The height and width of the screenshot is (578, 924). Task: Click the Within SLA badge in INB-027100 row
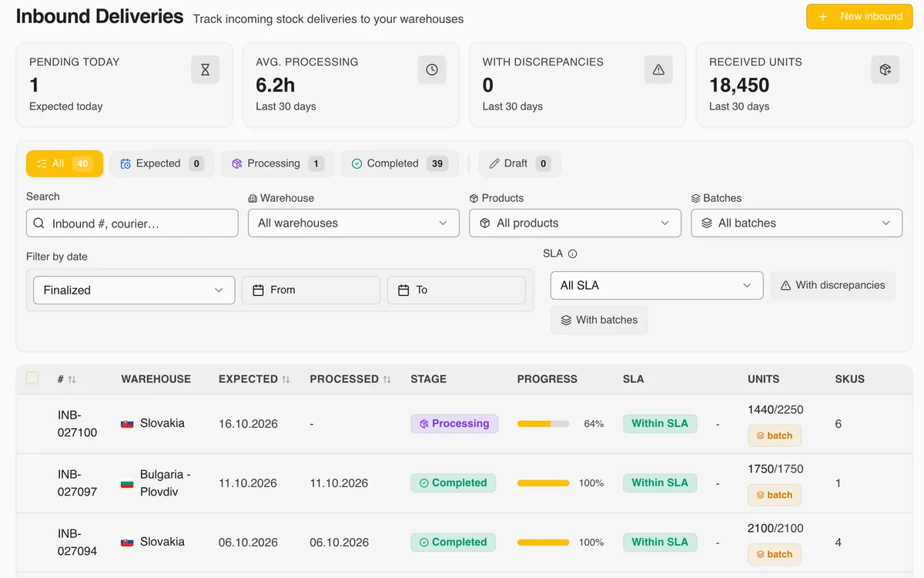tap(660, 423)
